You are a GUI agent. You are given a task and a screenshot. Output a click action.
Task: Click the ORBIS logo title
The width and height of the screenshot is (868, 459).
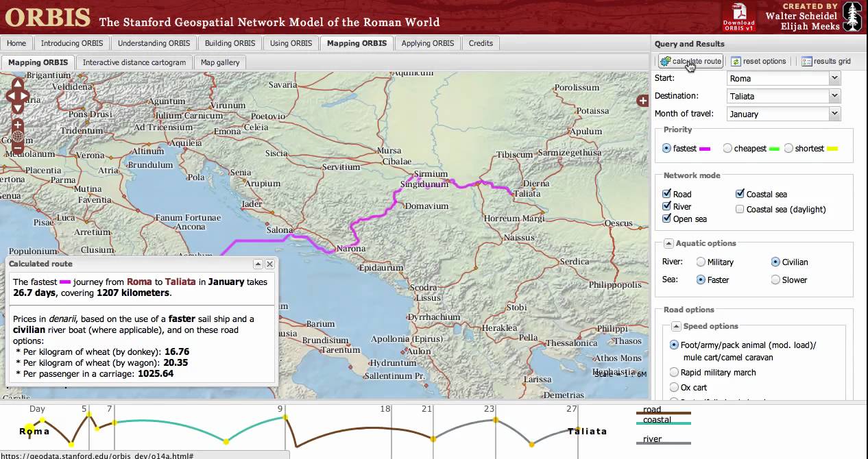point(48,17)
